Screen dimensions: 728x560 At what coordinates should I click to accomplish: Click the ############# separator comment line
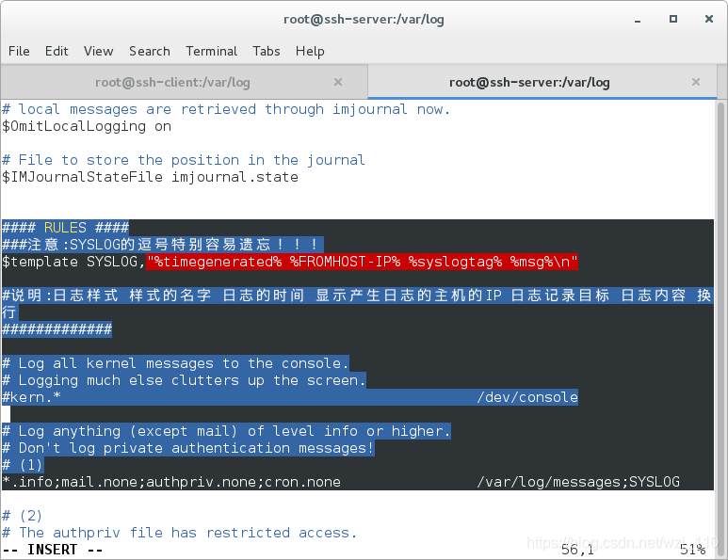pos(57,329)
